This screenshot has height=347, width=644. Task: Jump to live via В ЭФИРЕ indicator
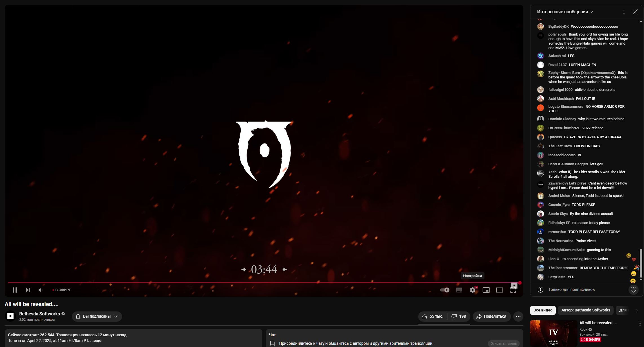(62, 290)
